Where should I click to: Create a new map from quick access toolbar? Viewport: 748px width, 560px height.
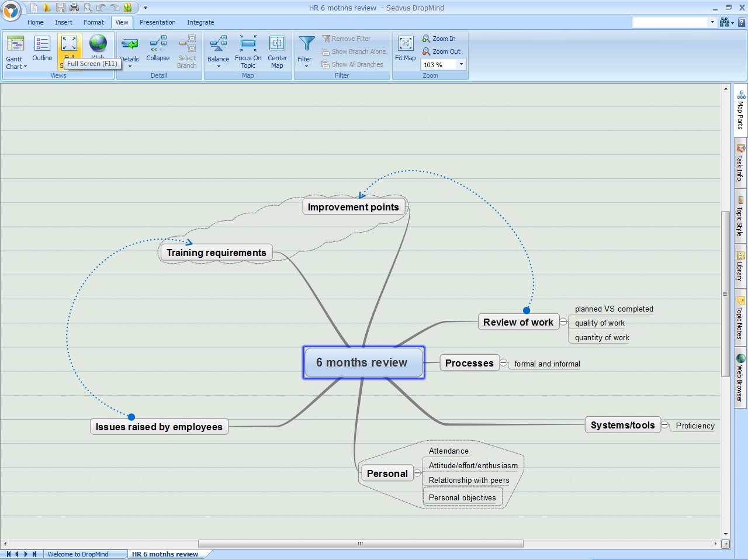click(x=34, y=8)
